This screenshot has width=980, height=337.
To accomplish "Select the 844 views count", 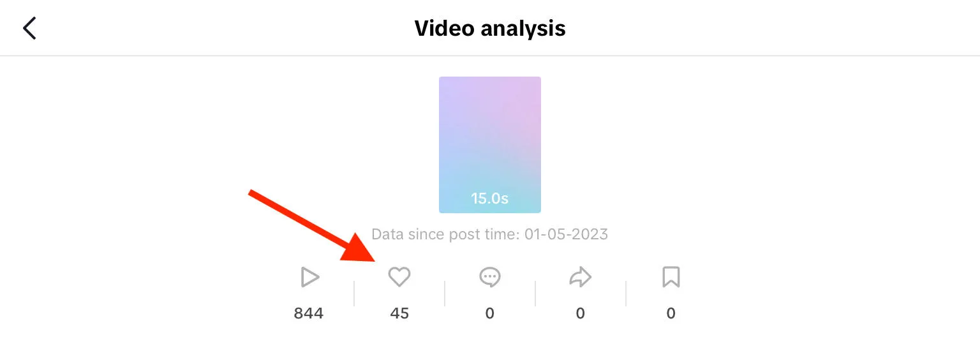I will pyautogui.click(x=309, y=313).
